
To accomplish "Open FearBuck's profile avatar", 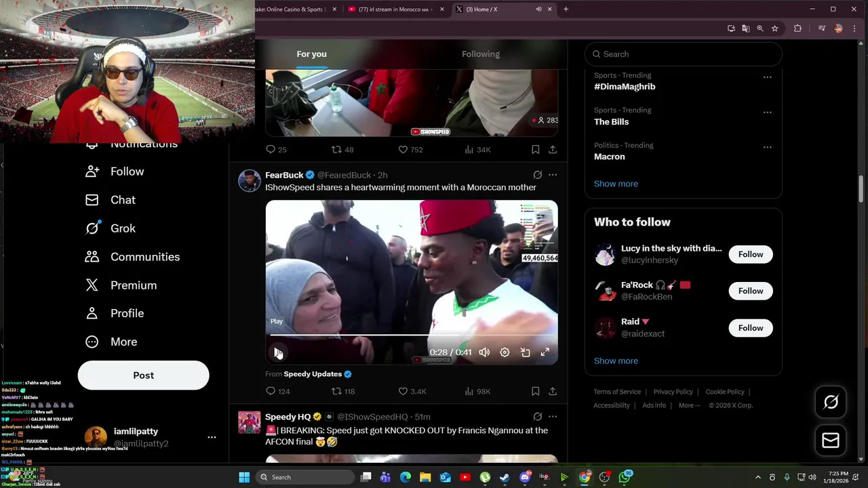I will 249,181.
